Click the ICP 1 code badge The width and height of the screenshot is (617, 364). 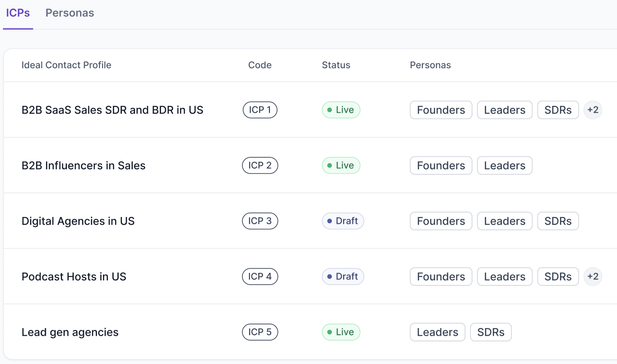pos(260,110)
